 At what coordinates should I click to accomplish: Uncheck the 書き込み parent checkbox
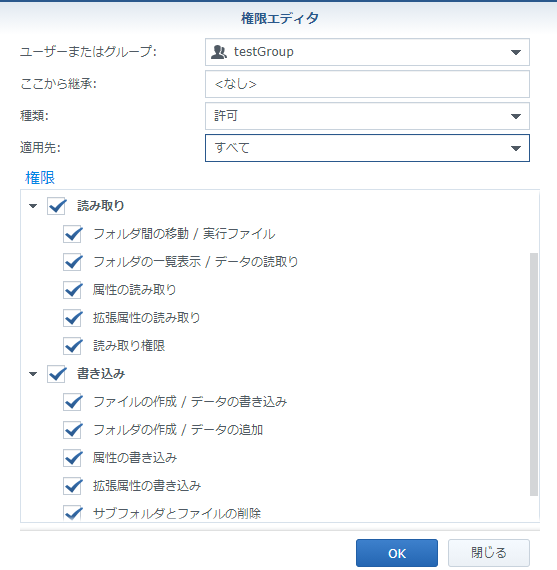click(56, 374)
